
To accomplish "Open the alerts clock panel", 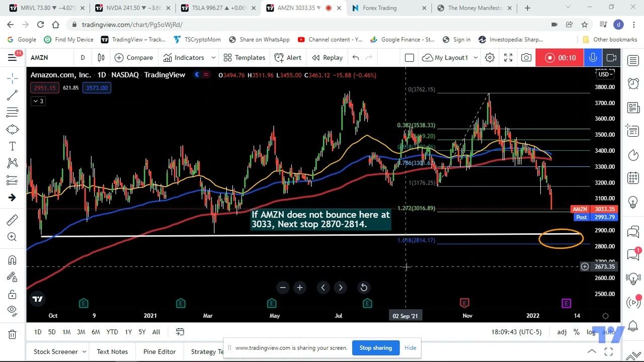I will point(633,84).
